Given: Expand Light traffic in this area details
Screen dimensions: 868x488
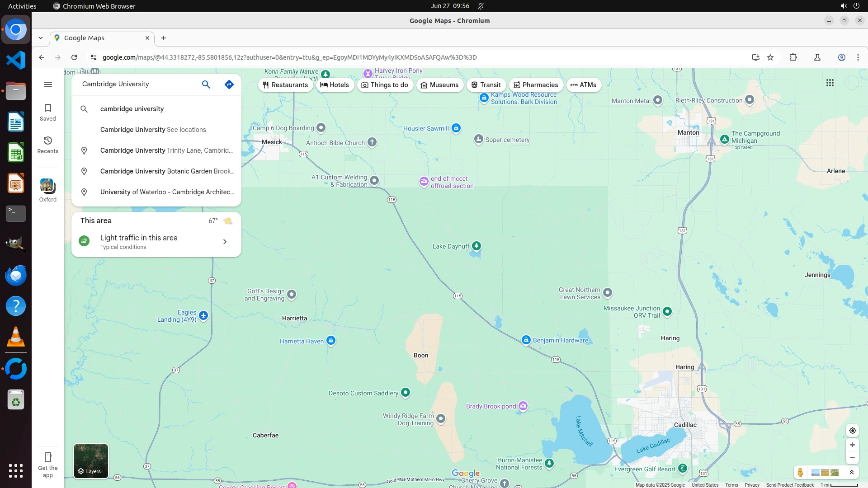Looking at the screenshot, I should coord(225,242).
